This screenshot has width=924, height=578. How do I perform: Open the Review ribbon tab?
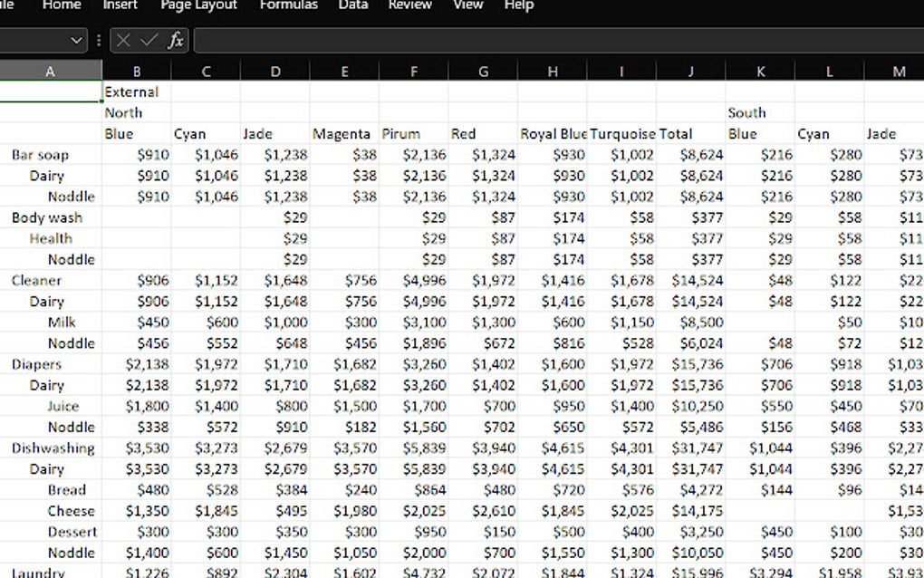point(409,5)
